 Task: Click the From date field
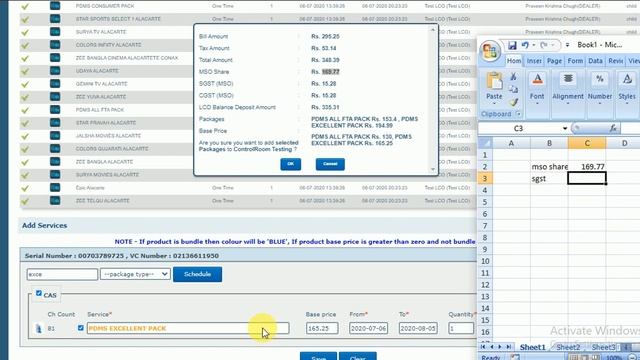369,328
